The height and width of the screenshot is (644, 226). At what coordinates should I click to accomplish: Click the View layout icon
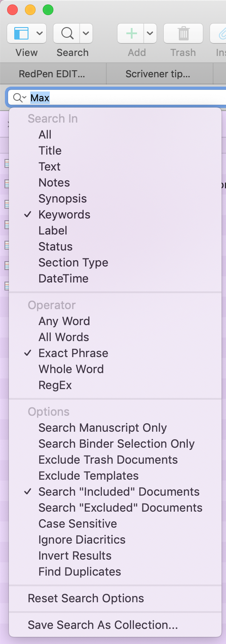pos(21,33)
